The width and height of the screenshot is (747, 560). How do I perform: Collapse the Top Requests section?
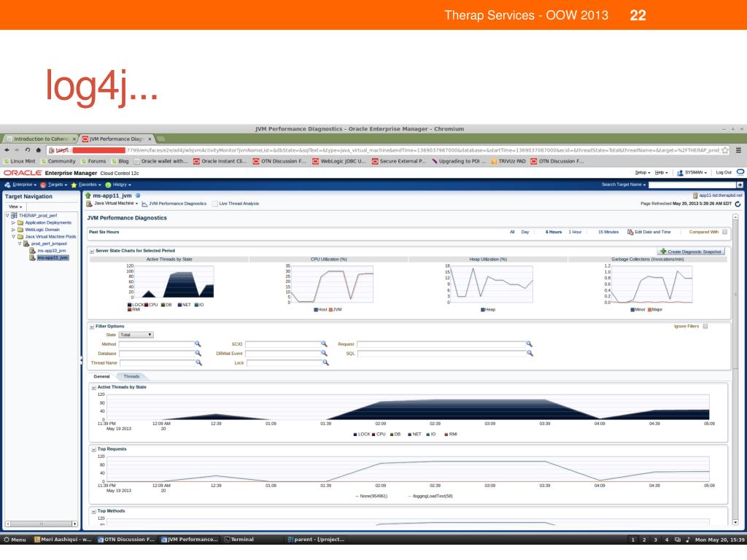(94, 449)
